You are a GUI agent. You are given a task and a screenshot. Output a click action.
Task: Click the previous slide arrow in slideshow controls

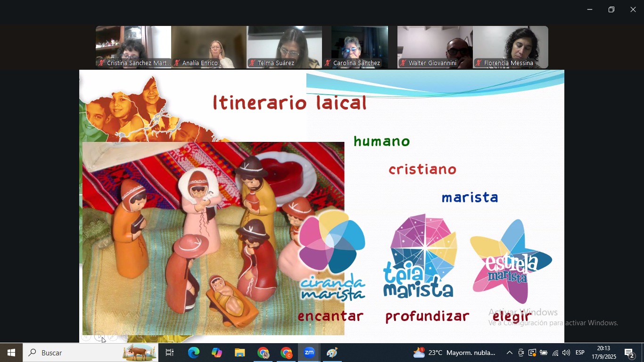(86, 337)
